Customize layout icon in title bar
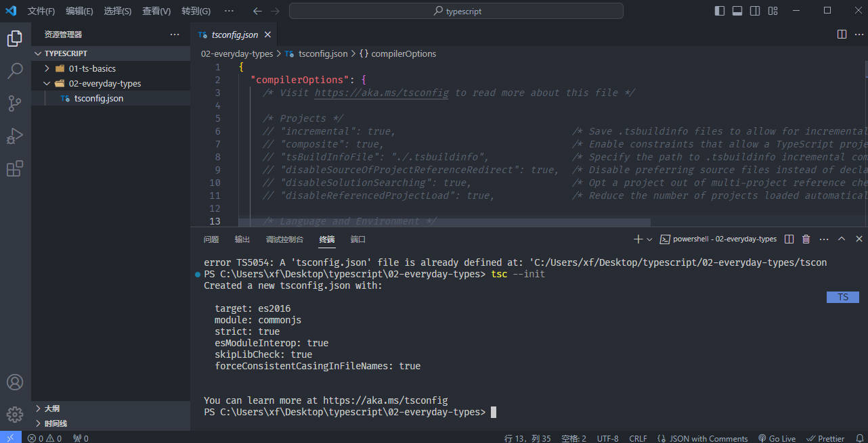Screen dimensions: 868x443 773,11
